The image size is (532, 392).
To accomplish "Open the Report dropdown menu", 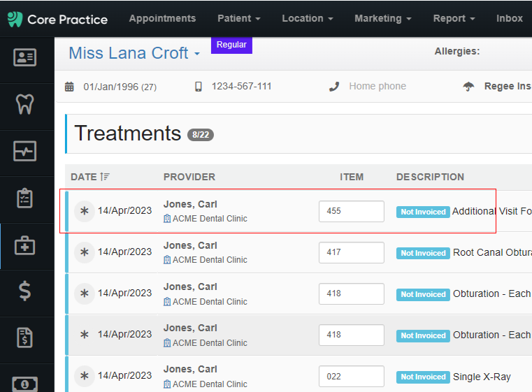I will coord(454,18).
